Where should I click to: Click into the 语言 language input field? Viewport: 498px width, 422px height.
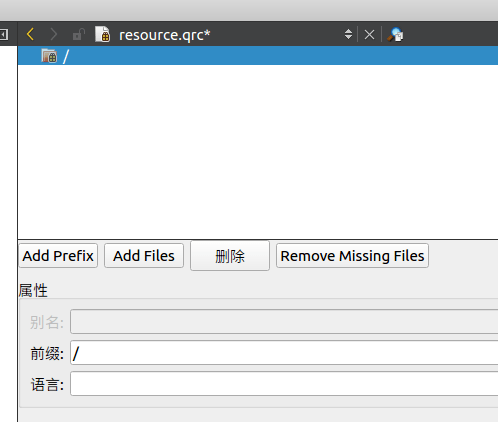[284, 384]
